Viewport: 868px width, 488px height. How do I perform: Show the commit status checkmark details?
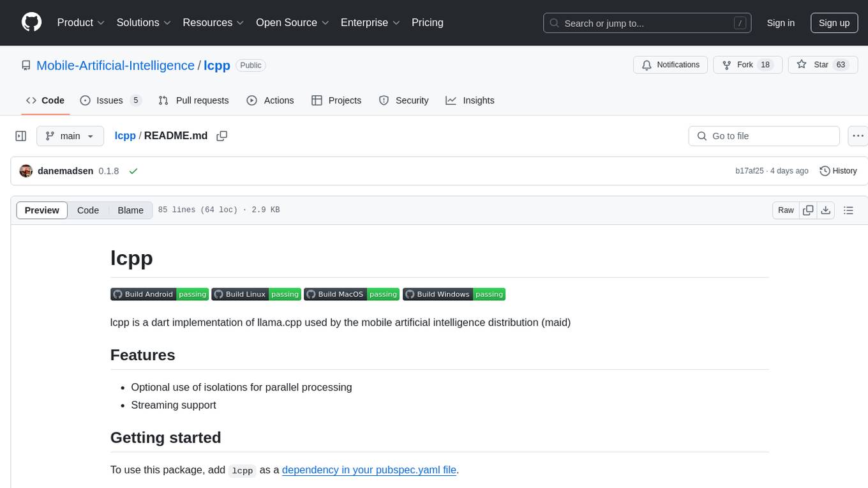point(133,171)
